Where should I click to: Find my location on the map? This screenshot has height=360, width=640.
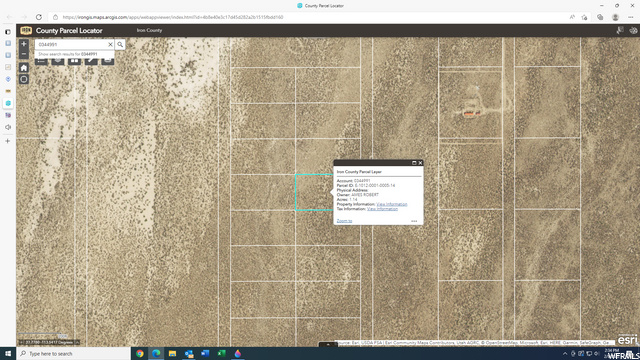point(24,79)
